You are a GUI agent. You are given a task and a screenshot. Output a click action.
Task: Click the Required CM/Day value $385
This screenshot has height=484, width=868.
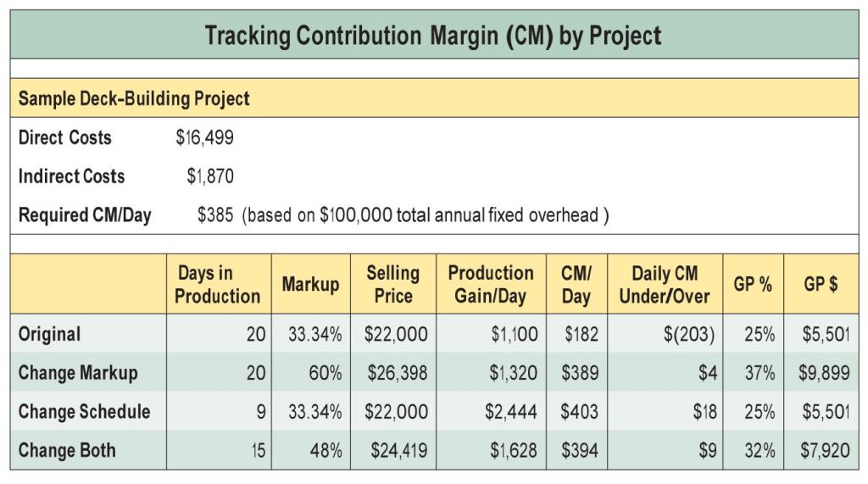pos(213,215)
